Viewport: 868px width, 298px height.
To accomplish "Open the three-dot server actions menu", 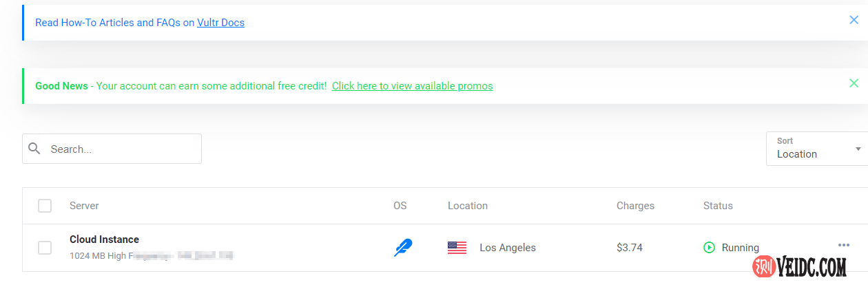I will click(844, 245).
